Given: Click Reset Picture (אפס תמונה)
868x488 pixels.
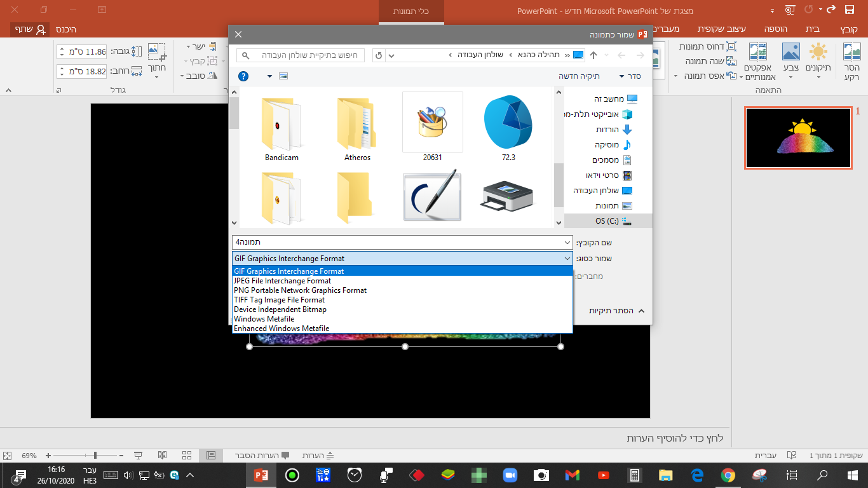Looking at the screenshot, I should 706,76.
